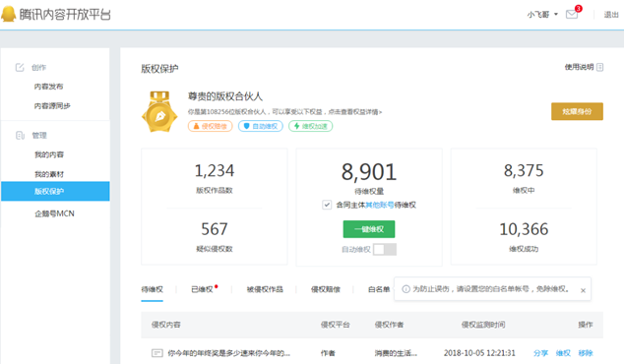This screenshot has width=624, height=364.
Task: Click the 8,375 维权中 value
Action: 524,170
